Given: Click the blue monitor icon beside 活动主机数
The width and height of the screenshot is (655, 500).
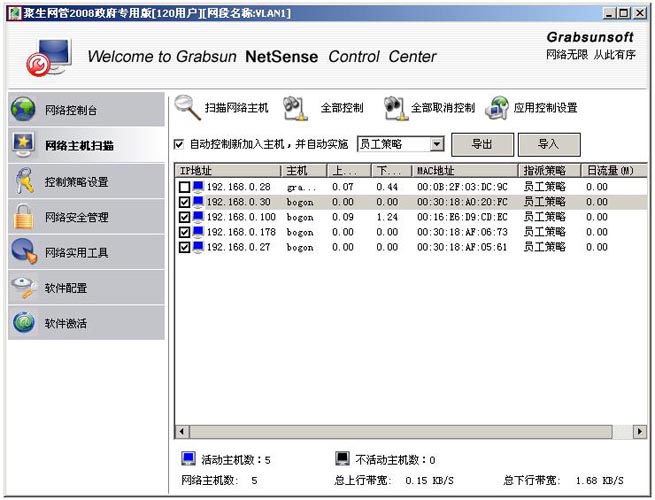Looking at the screenshot, I should (188, 459).
